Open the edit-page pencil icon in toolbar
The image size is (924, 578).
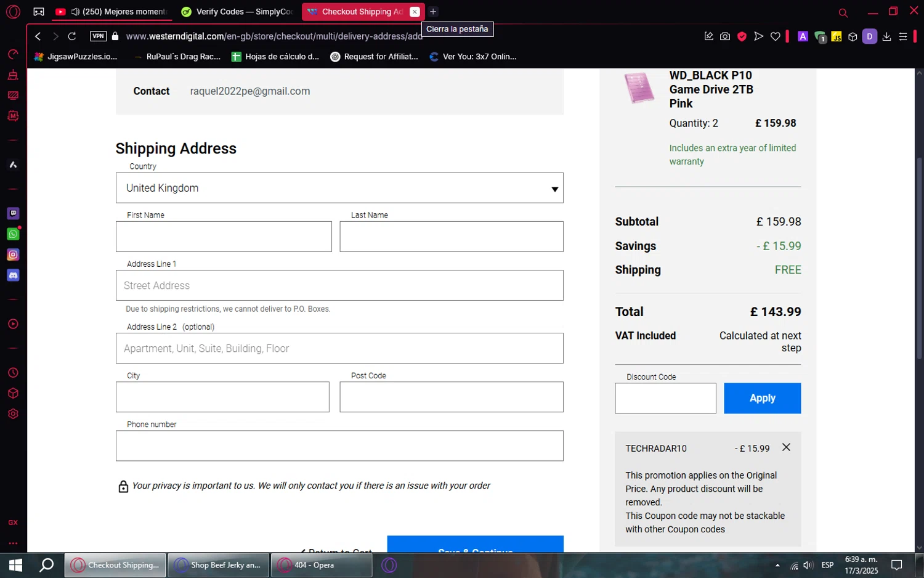(x=708, y=36)
